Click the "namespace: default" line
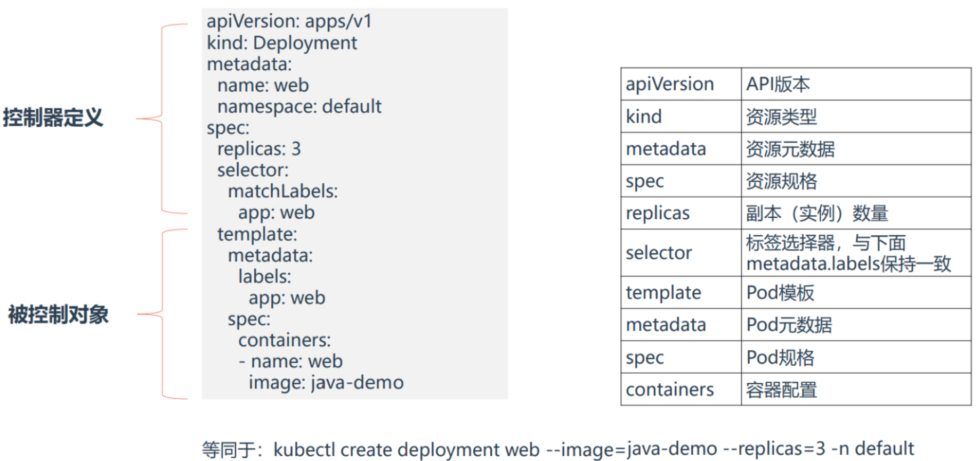Image resolution: width=980 pixels, height=461 pixels. (x=299, y=106)
